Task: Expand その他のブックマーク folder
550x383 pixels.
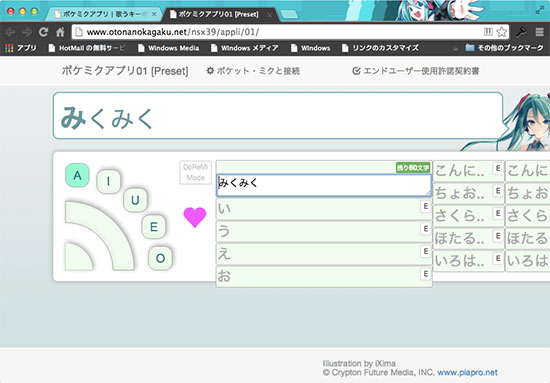Action: pos(505,48)
